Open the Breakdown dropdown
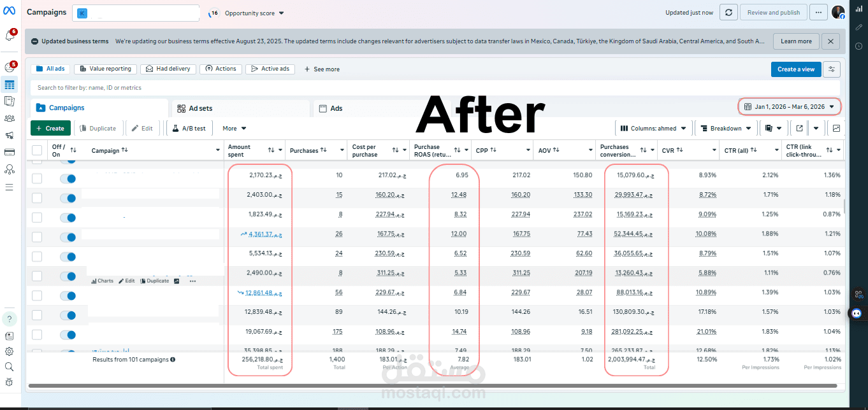Screen dimensions: 868x410 click(725, 128)
